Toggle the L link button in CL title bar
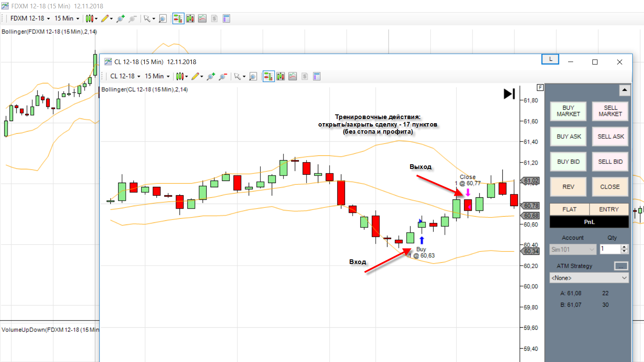This screenshot has width=644, height=362. [x=551, y=59]
